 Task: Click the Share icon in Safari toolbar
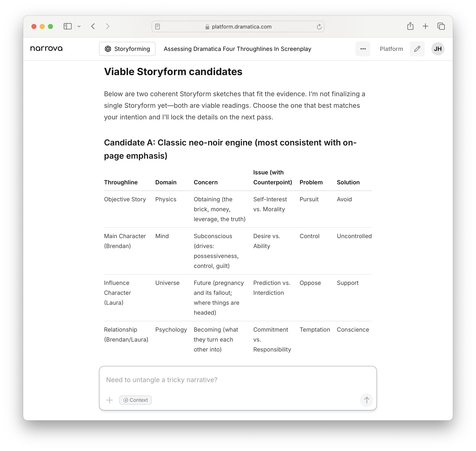click(410, 26)
